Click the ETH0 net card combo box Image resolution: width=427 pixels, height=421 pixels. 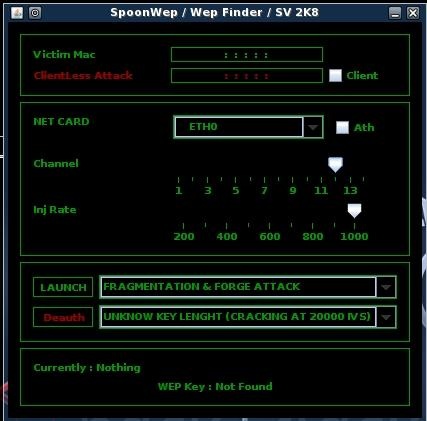(x=248, y=127)
